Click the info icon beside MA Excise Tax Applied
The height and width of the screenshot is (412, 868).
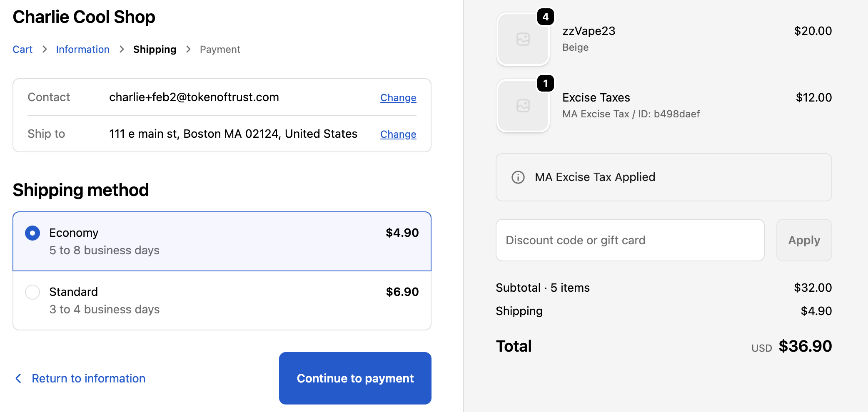click(x=518, y=177)
